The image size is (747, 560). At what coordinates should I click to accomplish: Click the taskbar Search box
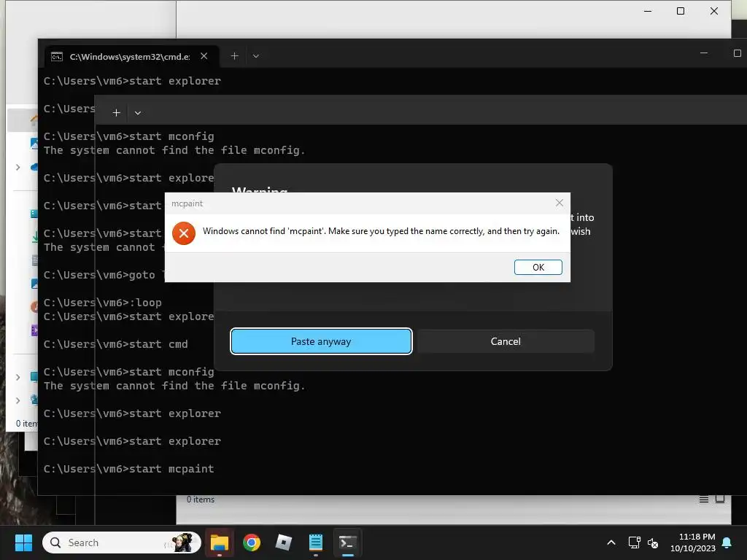coord(122,542)
